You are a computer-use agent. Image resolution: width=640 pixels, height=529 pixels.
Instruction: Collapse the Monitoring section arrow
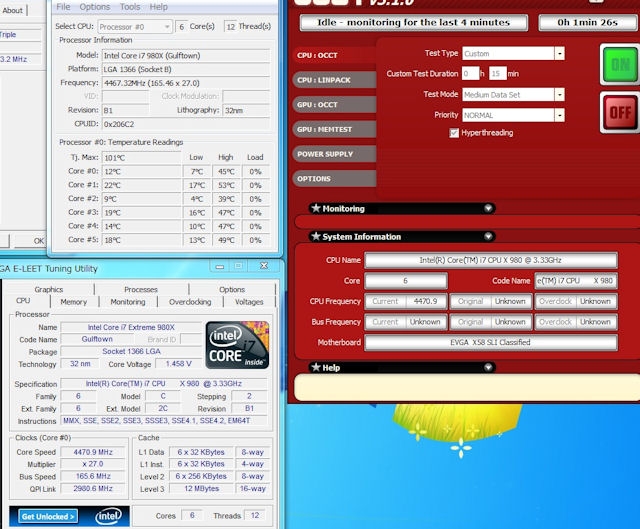(x=488, y=209)
